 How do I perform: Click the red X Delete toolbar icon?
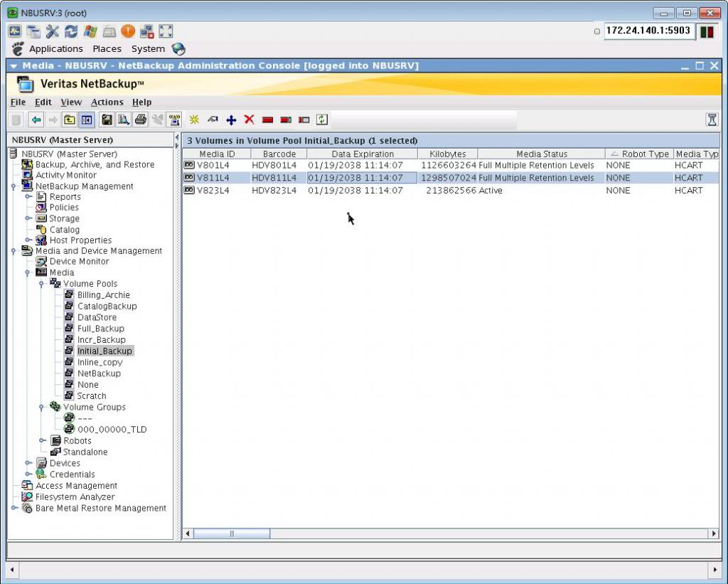tap(250, 120)
